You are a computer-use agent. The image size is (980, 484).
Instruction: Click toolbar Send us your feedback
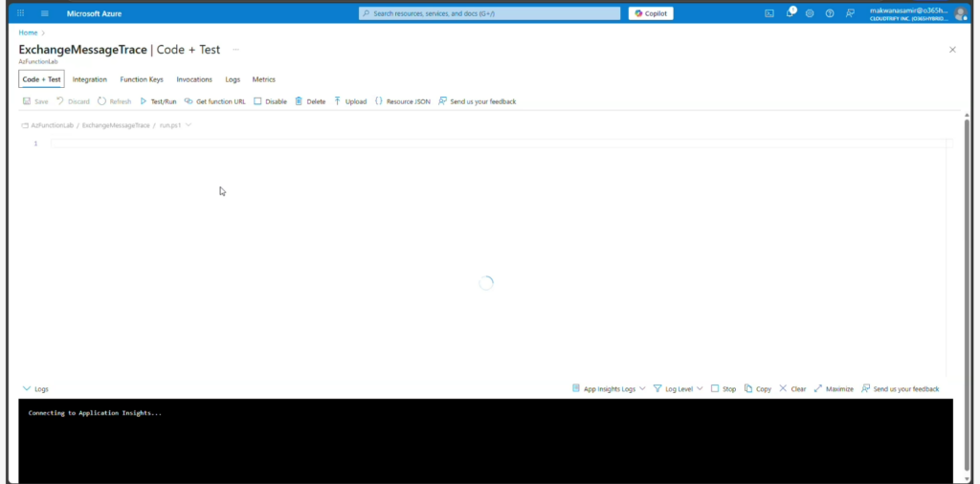[x=478, y=101]
